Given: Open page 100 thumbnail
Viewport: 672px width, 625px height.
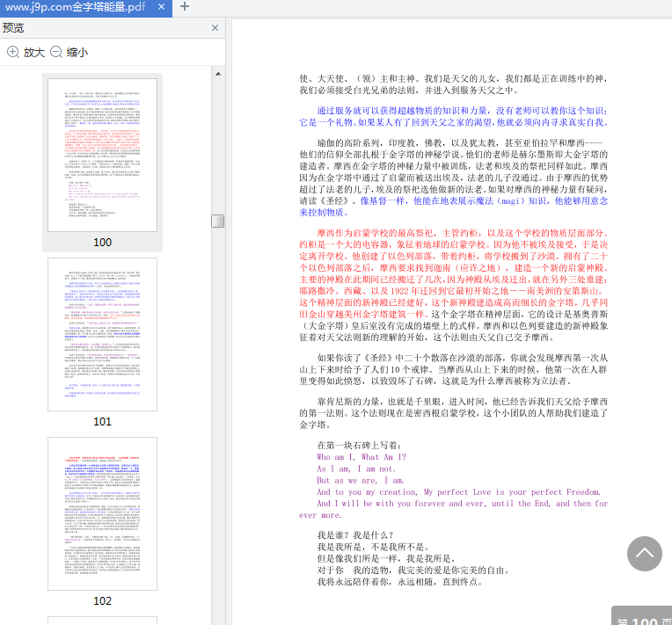Looking at the screenshot, I should (x=102, y=154).
